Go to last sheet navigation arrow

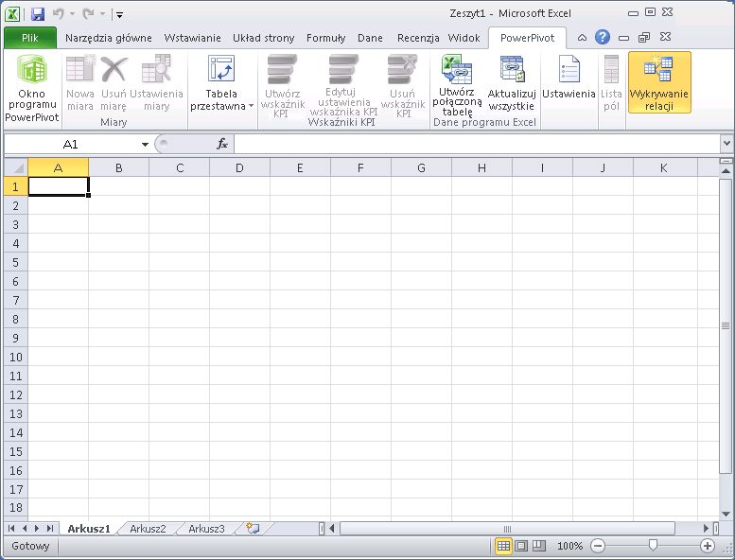point(50,528)
